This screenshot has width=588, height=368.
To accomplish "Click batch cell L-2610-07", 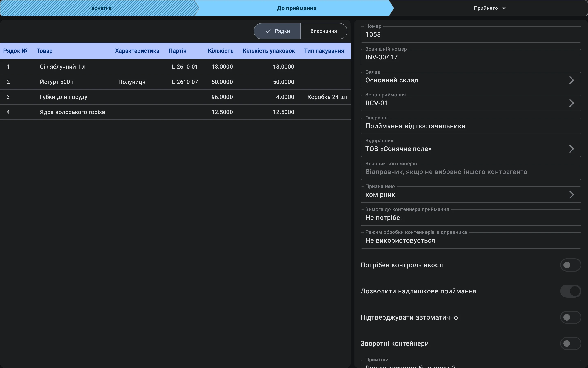I will coord(185,82).
